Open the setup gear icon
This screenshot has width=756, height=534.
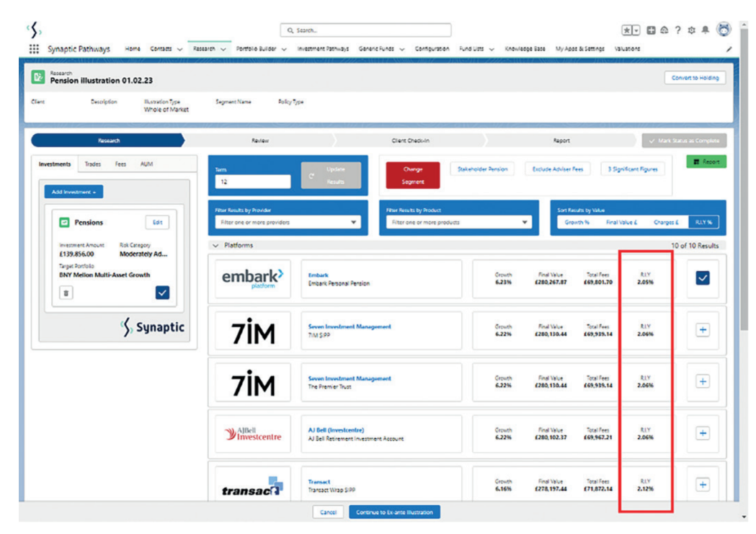(x=691, y=30)
